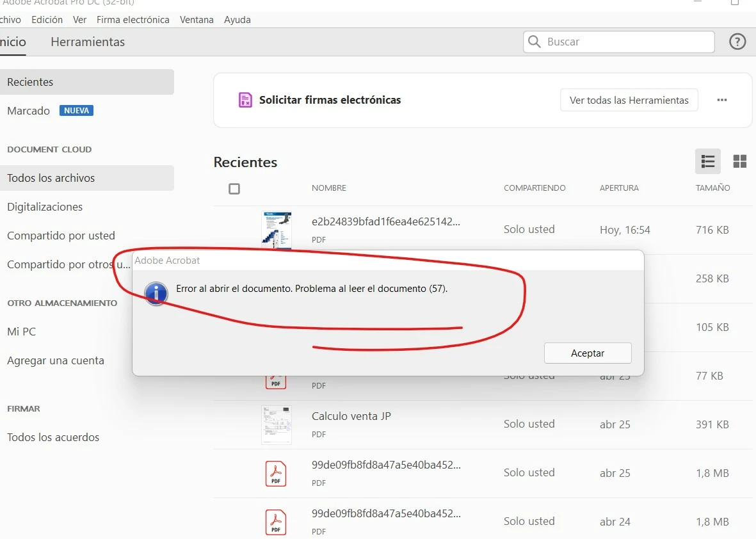Viewport: 756px width, 539px height.
Task: Switch to the Herramientas tab
Action: [x=88, y=42]
